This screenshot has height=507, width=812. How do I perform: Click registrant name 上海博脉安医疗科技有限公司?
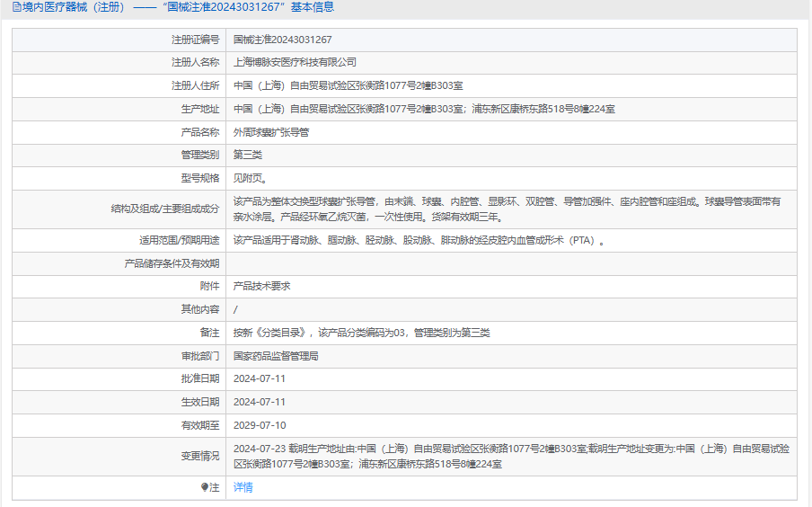point(295,63)
